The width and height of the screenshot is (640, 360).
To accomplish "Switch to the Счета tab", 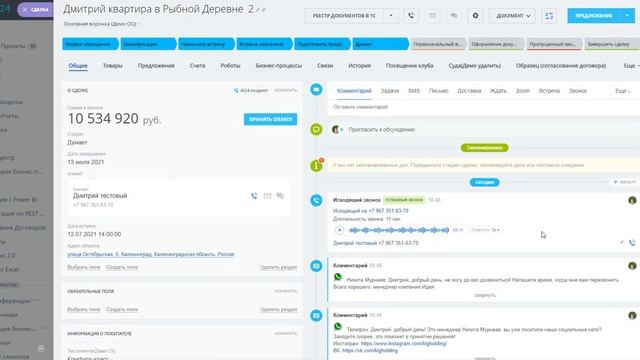I will tap(197, 66).
